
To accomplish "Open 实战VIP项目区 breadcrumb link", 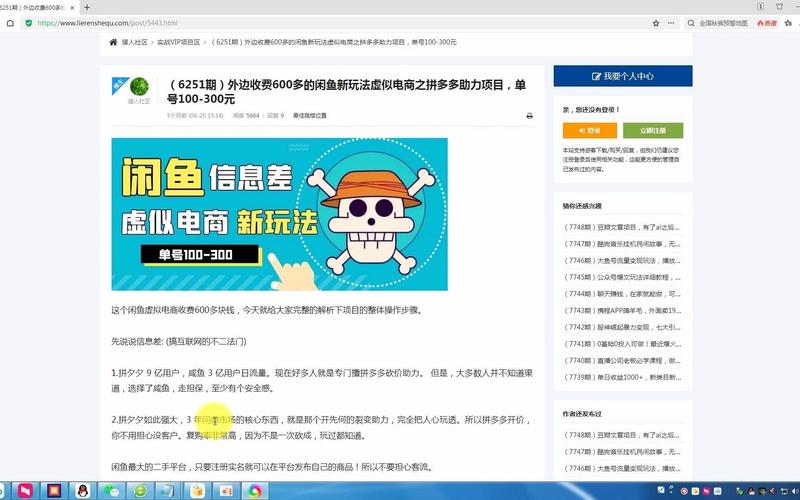I will 179,42.
